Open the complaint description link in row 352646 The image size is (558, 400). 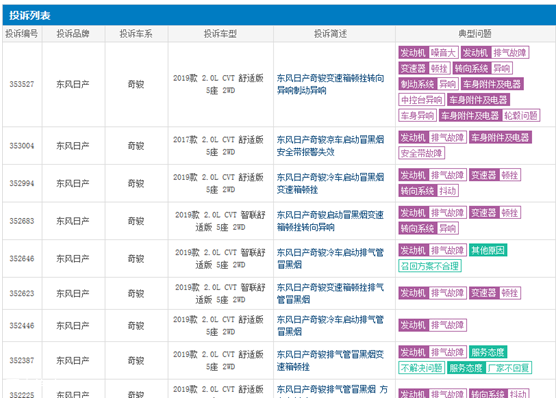click(x=331, y=258)
